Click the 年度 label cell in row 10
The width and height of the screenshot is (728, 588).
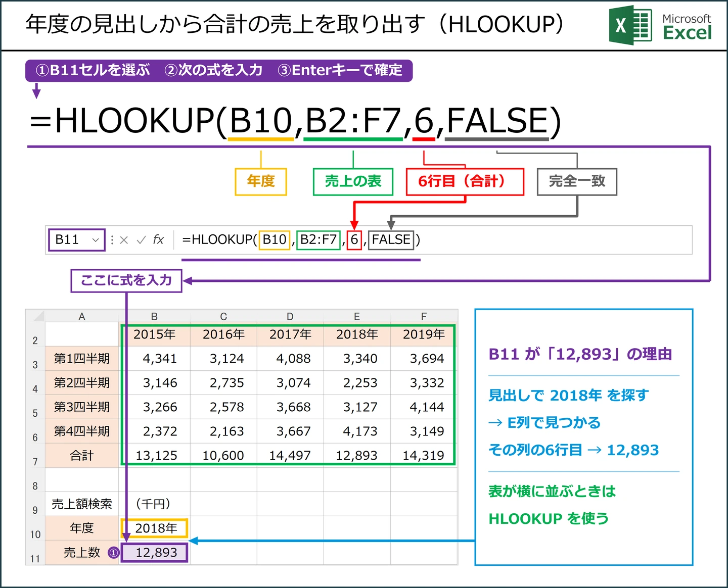coord(82,528)
